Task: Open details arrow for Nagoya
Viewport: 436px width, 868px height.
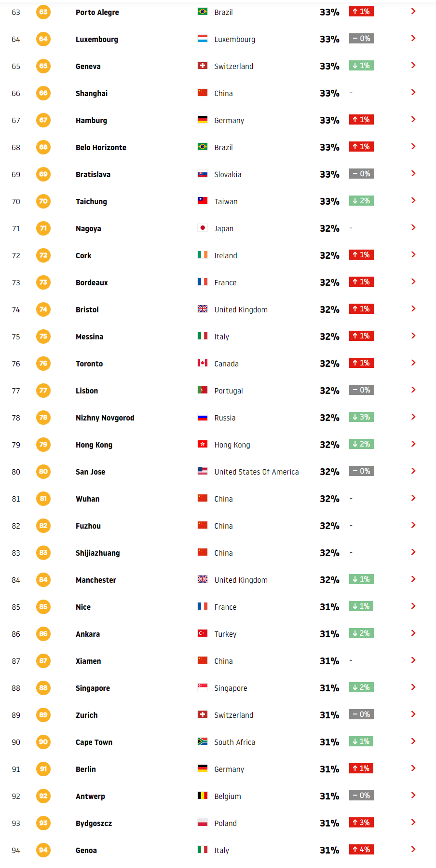Action: [x=413, y=227]
